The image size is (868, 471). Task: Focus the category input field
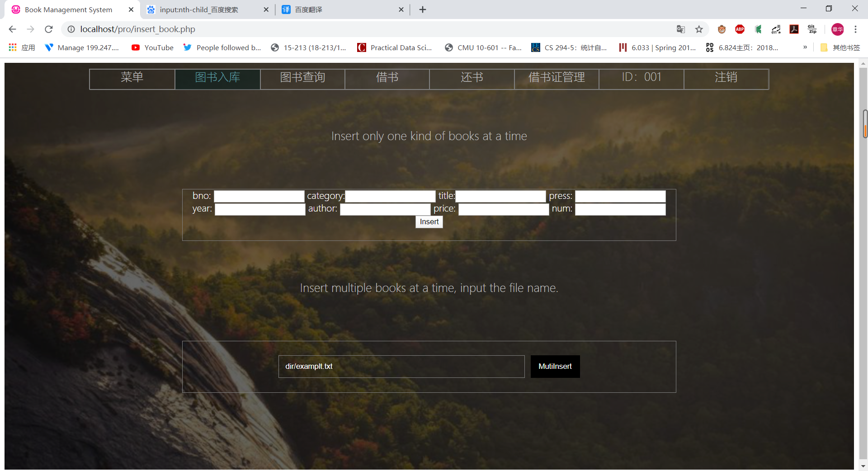(390, 196)
